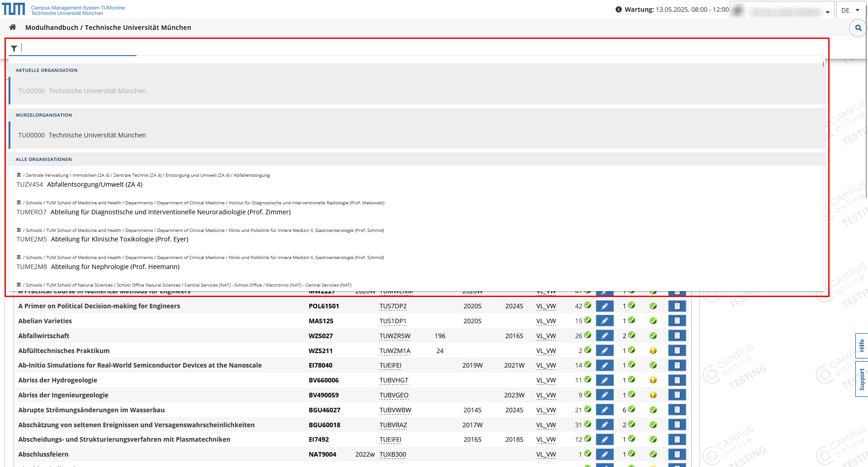This screenshot has height=467, width=868.
Task: Select Abfallentsorgung/Umwelt (ZA 4) organisation
Action: pyautogui.click(x=94, y=184)
